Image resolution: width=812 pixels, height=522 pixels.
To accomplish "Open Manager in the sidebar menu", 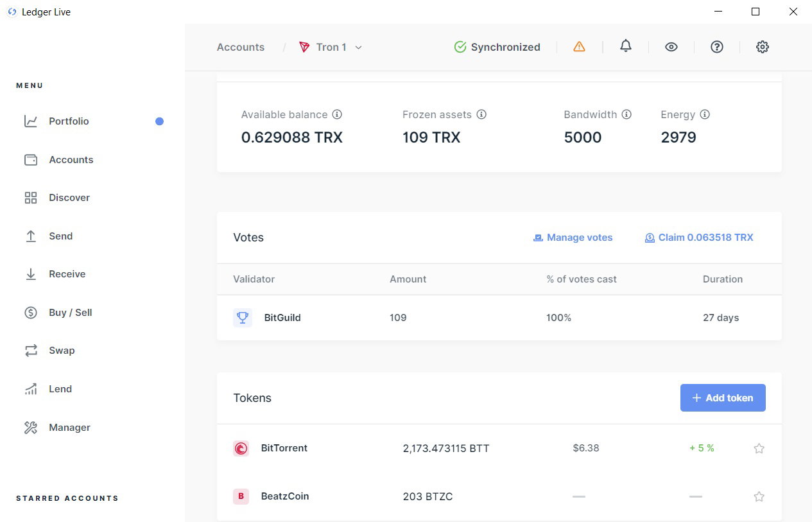I will tap(70, 428).
